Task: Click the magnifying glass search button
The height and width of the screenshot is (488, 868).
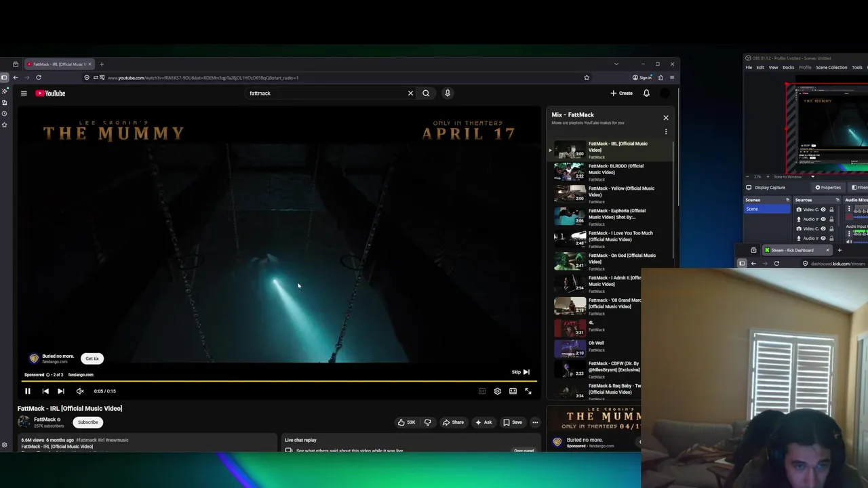Action: coord(426,94)
